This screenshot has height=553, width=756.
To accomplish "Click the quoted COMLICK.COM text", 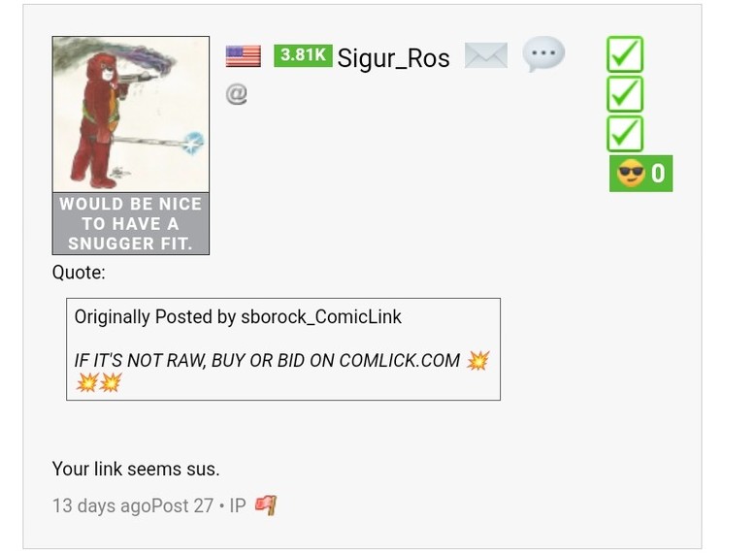I will pyautogui.click(x=399, y=361).
